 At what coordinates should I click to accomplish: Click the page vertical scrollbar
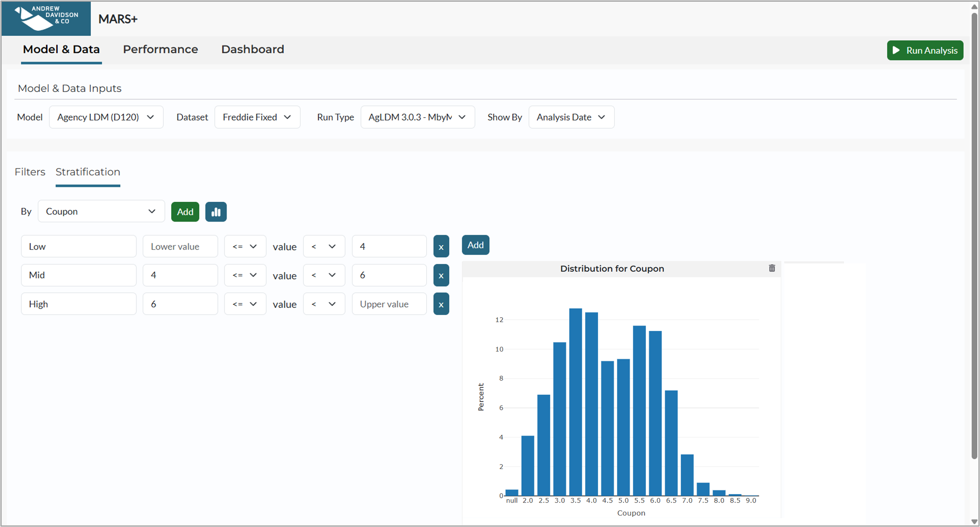[975, 235]
